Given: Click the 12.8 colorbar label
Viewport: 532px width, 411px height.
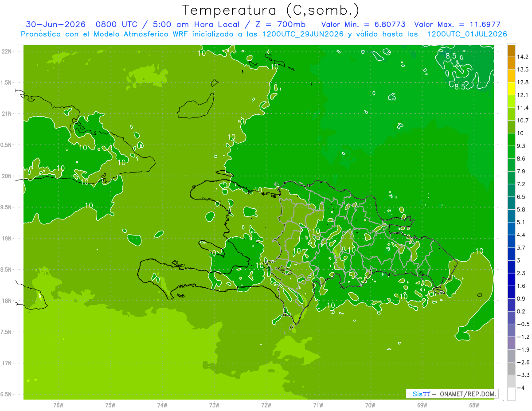Looking at the screenshot, I should (523, 82).
